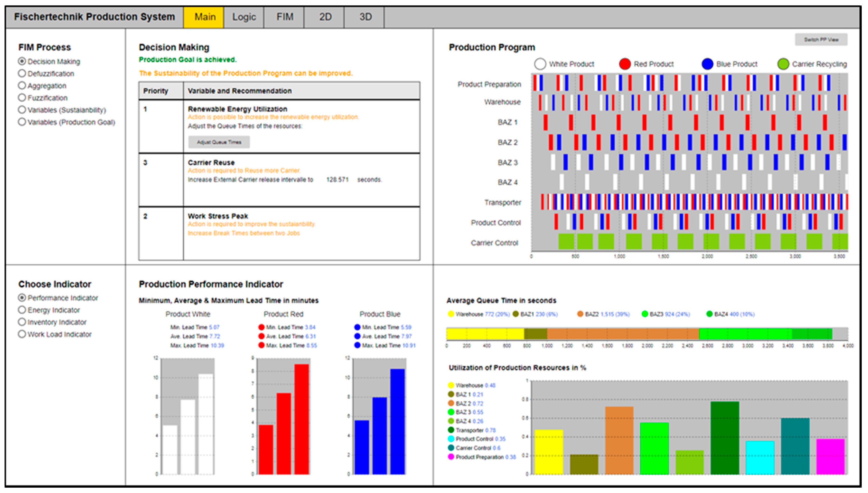
Task: Switch to the Logic tab
Action: 244,17
